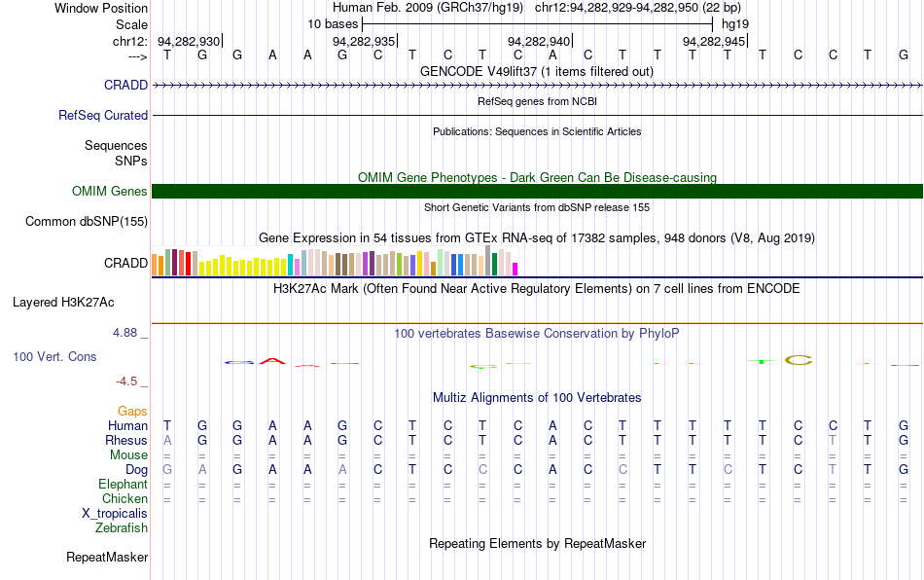Select the Dog species label

tap(136, 470)
